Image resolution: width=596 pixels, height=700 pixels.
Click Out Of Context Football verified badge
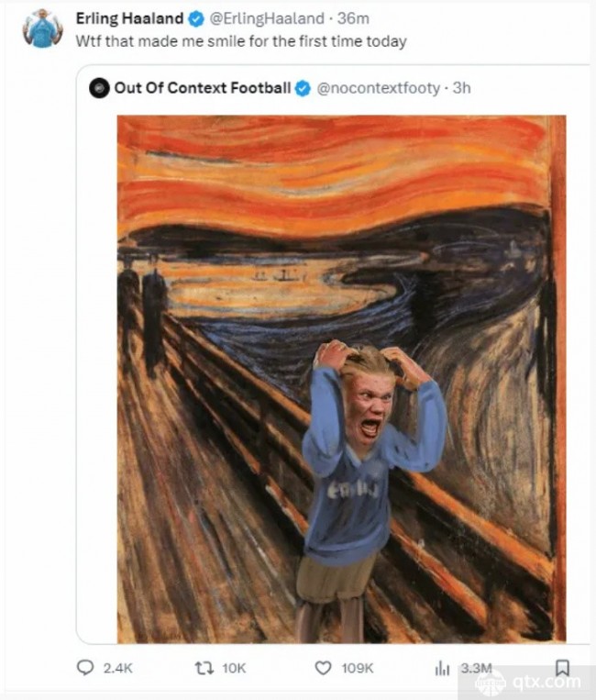[x=304, y=88]
